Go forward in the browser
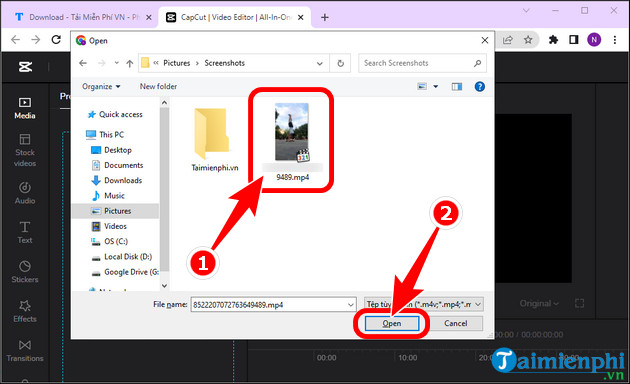The height and width of the screenshot is (384, 630). pyautogui.click(x=36, y=39)
